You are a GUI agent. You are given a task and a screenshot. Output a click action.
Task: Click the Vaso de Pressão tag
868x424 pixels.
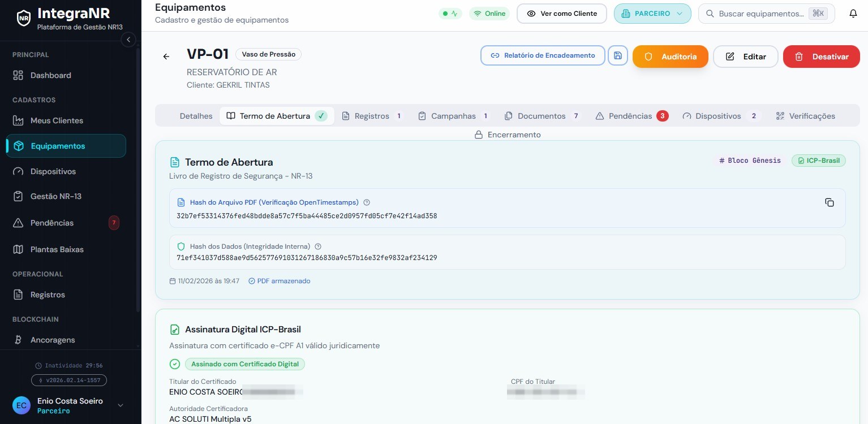pos(269,54)
